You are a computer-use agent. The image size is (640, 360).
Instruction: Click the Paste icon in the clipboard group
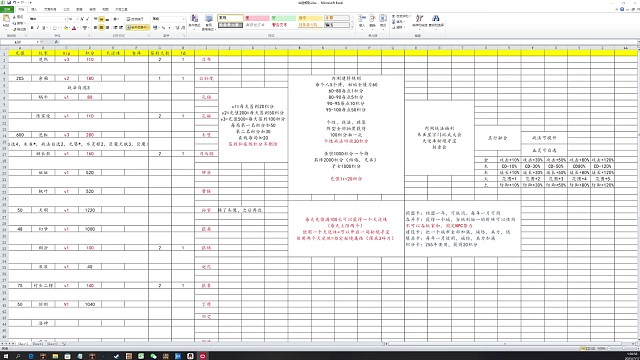point(6,19)
